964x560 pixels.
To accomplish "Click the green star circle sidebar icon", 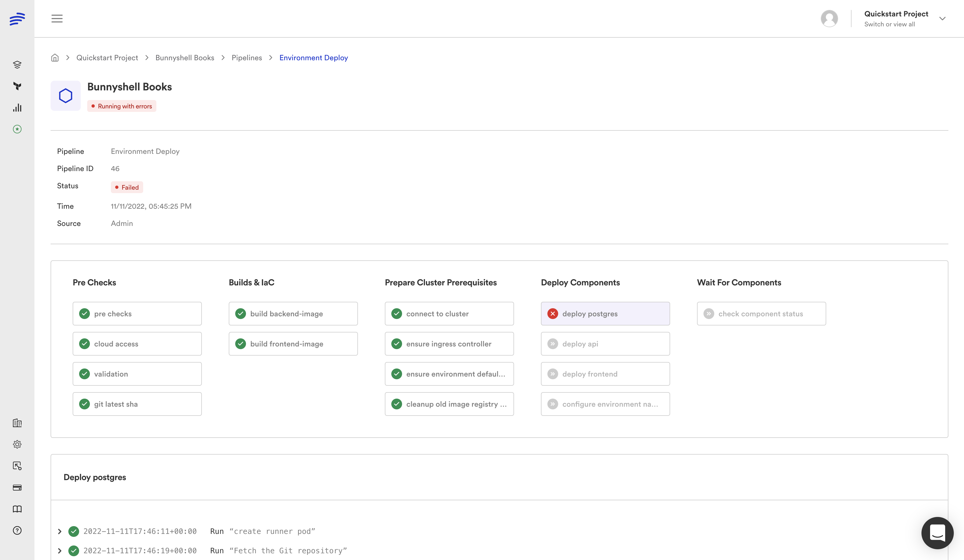I will tap(17, 129).
